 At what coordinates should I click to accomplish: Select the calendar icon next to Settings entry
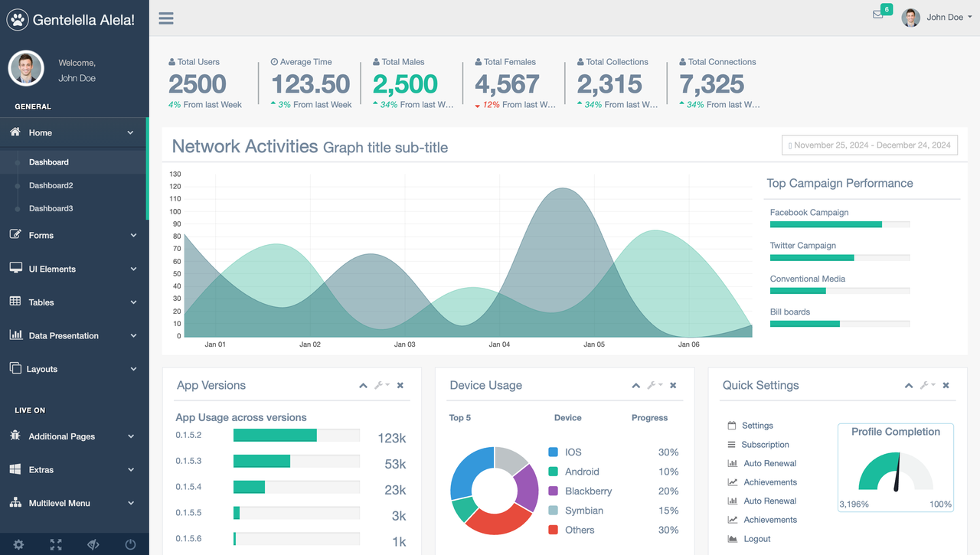pos(731,426)
